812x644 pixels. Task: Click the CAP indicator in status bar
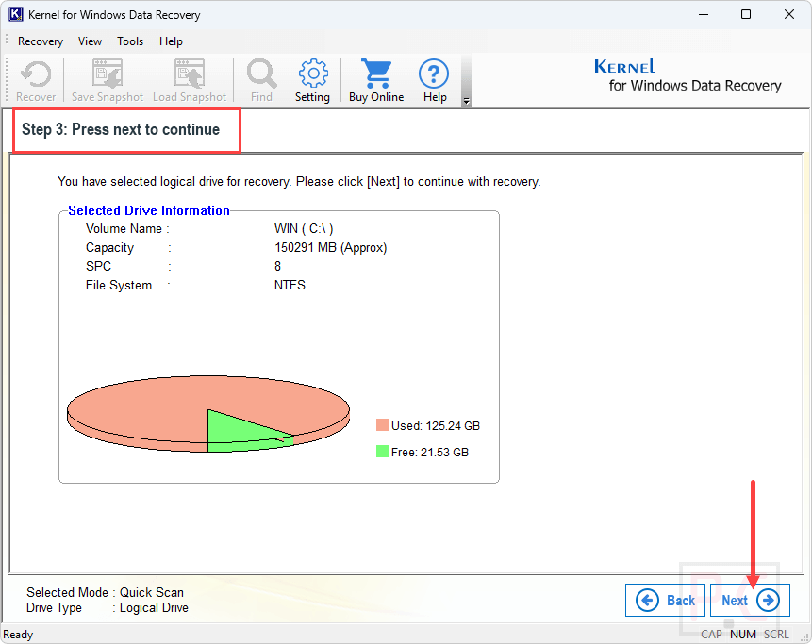click(x=711, y=635)
